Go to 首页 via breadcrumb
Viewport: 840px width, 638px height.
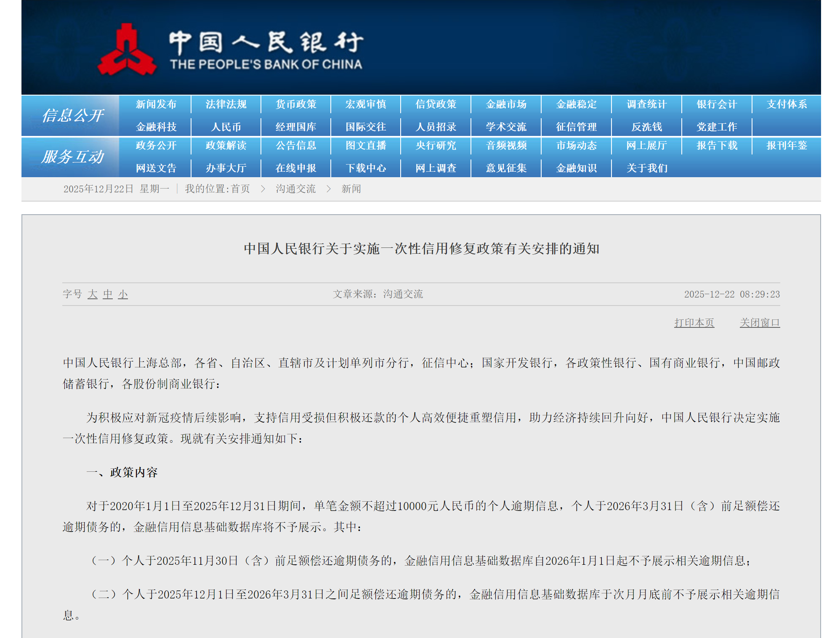coord(240,189)
